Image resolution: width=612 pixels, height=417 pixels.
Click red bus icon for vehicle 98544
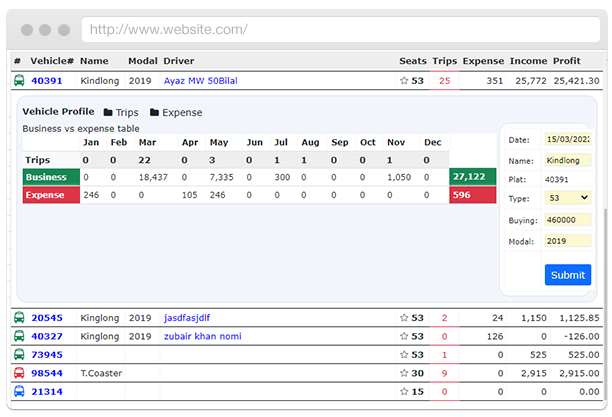(19, 373)
